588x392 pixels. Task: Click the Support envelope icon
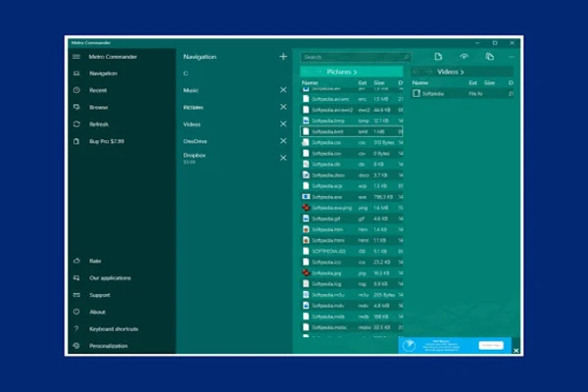coord(76,295)
